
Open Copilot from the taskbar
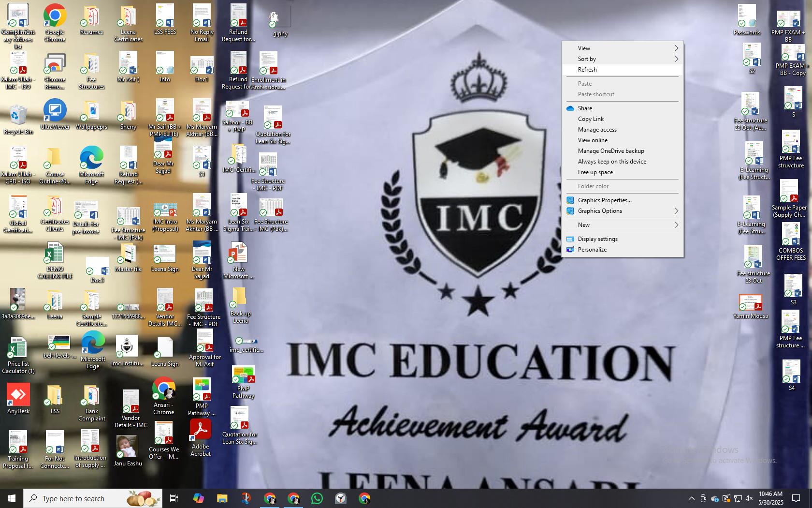(x=198, y=498)
